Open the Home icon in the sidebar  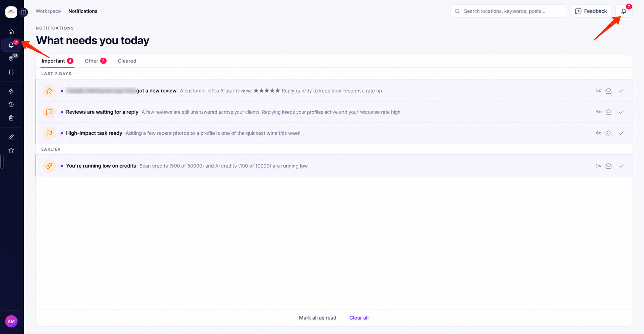pyautogui.click(x=11, y=32)
